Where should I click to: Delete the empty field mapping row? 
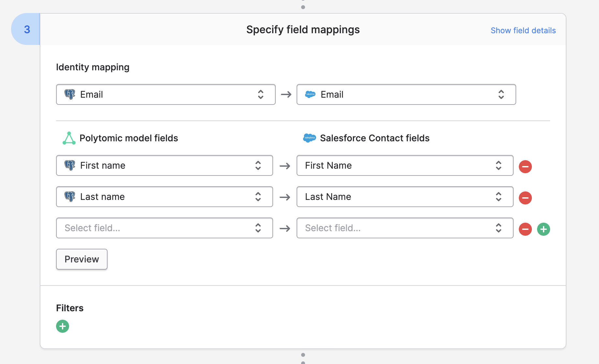pos(525,229)
